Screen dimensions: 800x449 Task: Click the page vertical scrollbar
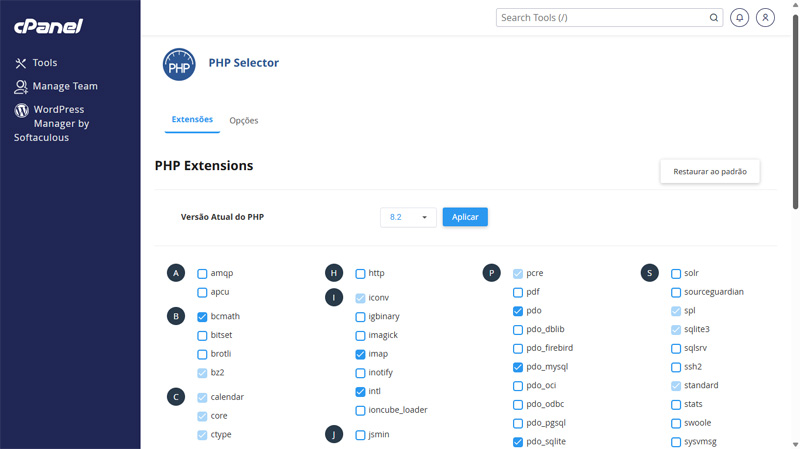(x=795, y=112)
